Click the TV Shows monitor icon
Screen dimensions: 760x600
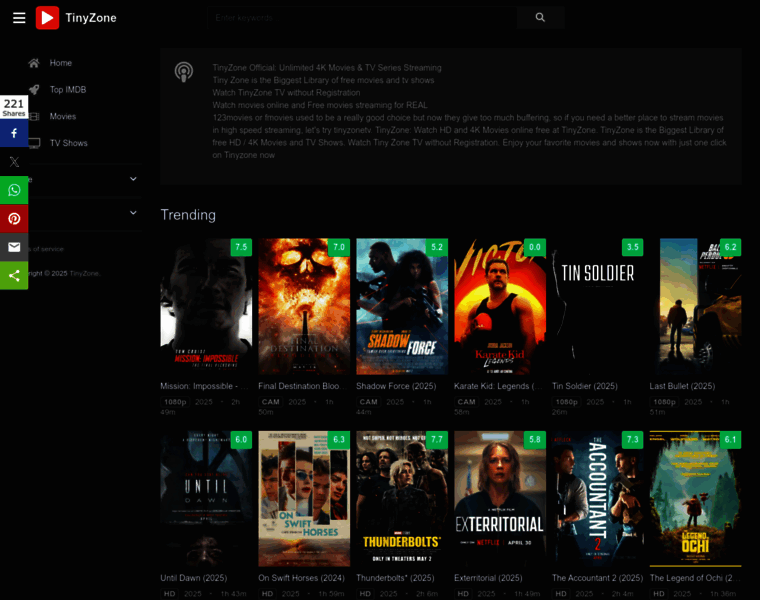[34, 143]
